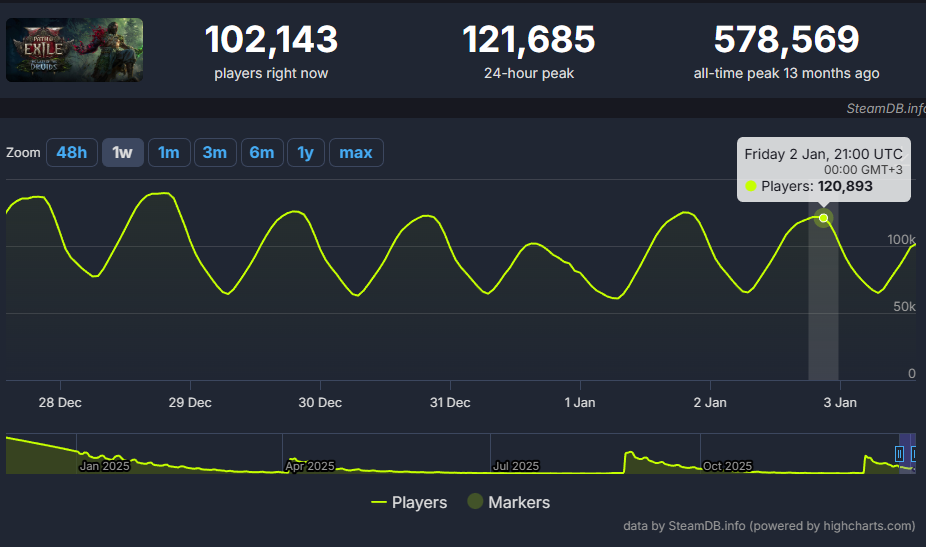Click the 1 Jan axis label

pyautogui.click(x=580, y=402)
